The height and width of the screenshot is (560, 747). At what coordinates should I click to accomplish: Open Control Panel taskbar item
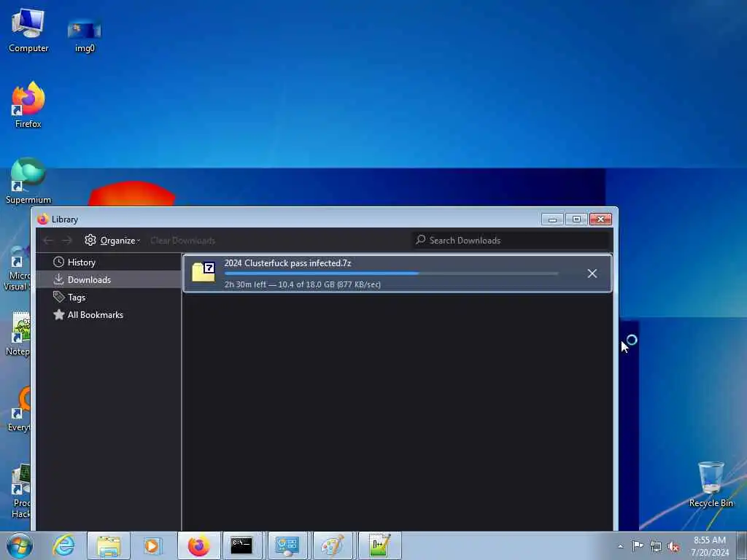(287, 545)
